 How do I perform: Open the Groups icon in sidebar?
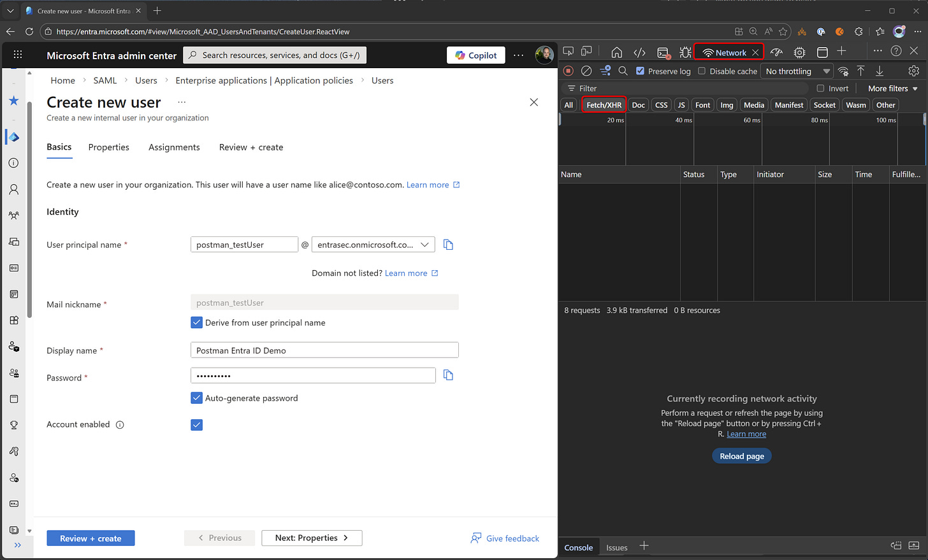(14, 215)
